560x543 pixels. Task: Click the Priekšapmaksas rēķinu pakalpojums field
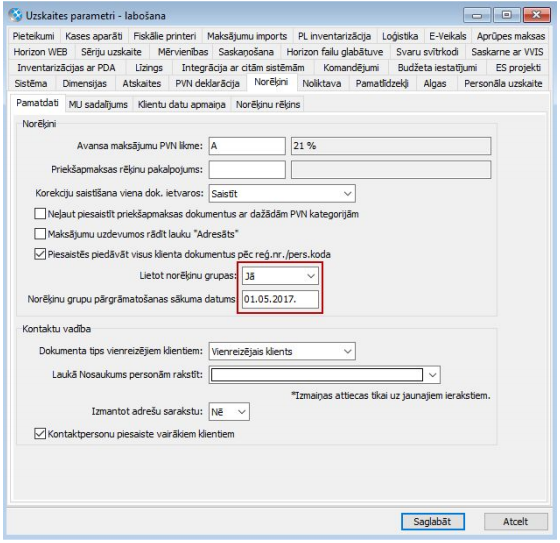pos(247,169)
